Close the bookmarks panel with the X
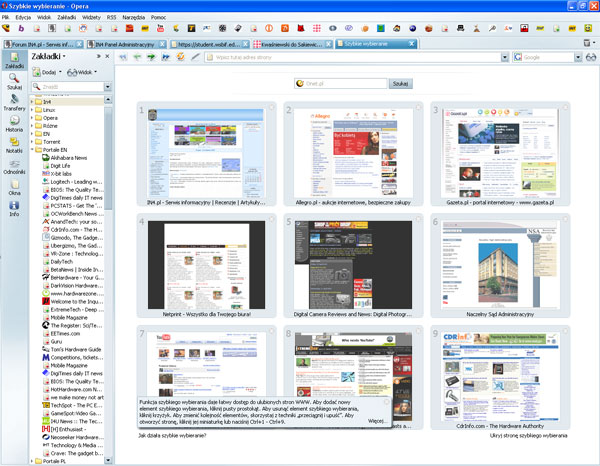The height and width of the screenshot is (466, 600). click(x=108, y=56)
